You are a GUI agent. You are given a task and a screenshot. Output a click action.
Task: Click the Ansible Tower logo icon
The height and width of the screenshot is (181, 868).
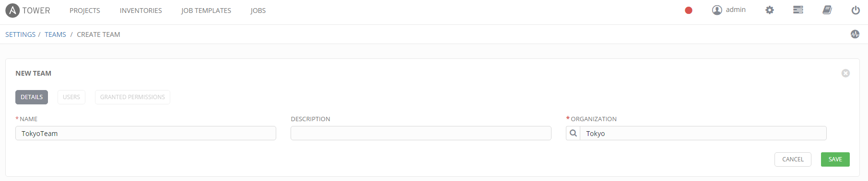coord(12,11)
